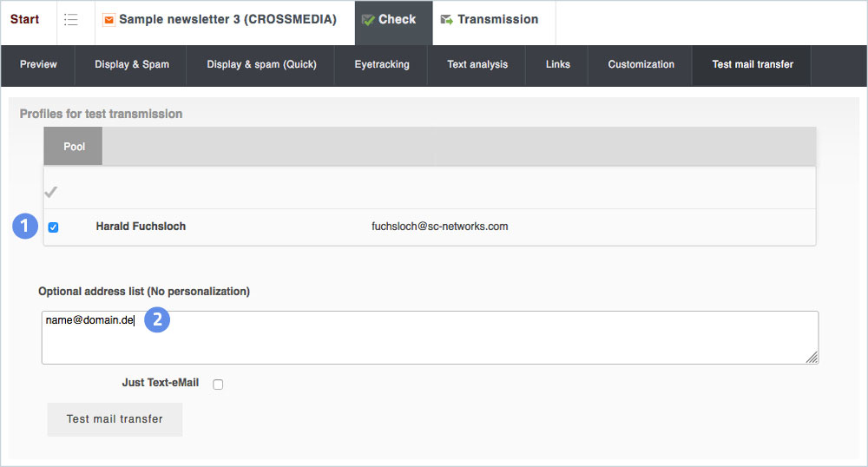
Task: Go to the Start tab
Action: [x=25, y=19]
